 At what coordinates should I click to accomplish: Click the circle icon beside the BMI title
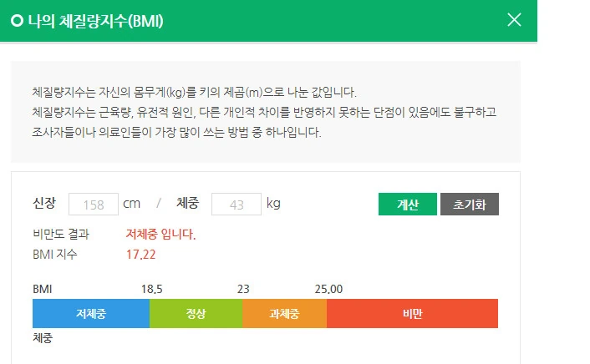pyautogui.click(x=17, y=21)
